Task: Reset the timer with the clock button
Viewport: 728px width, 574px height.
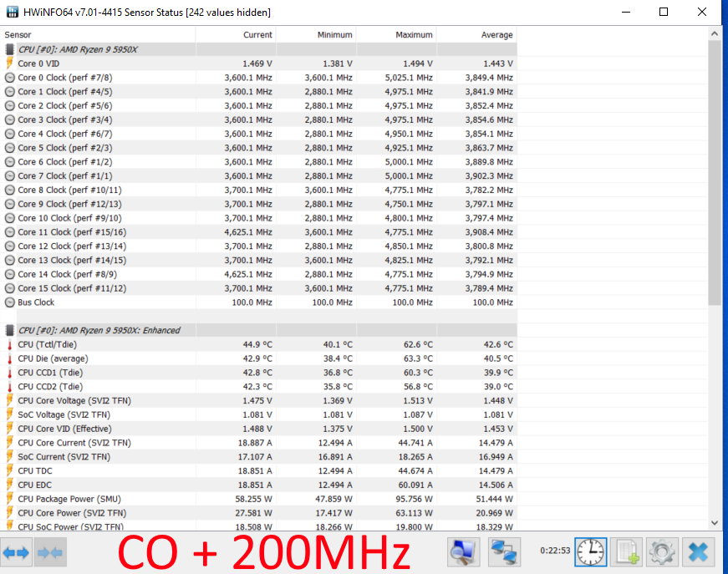Action: click(x=591, y=552)
